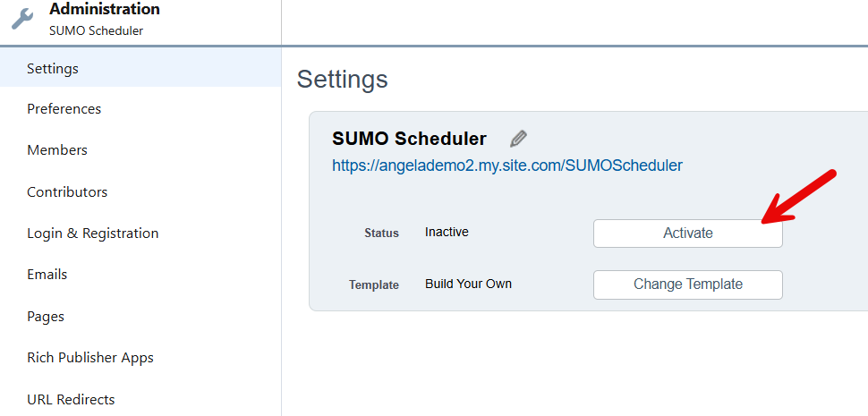Open the Members page
Screen dimensions: 868x416
click(57, 150)
